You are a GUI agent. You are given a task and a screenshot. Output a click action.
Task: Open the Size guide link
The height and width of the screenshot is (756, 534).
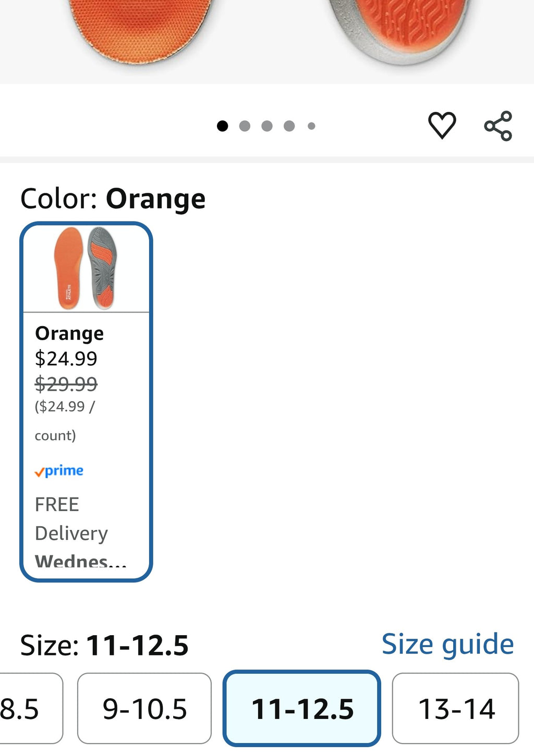point(447,645)
